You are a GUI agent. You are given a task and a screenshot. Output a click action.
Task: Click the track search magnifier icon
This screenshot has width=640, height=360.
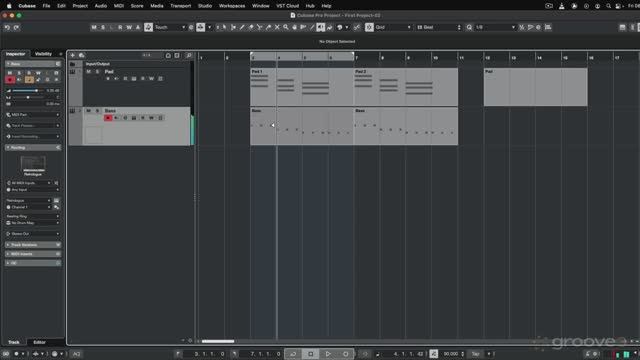pyautogui.click(x=189, y=55)
